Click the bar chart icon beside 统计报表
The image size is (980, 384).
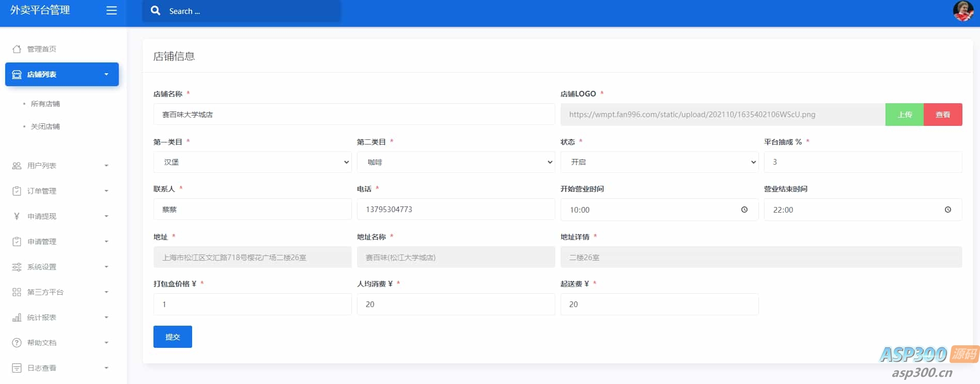click(17, 317)
